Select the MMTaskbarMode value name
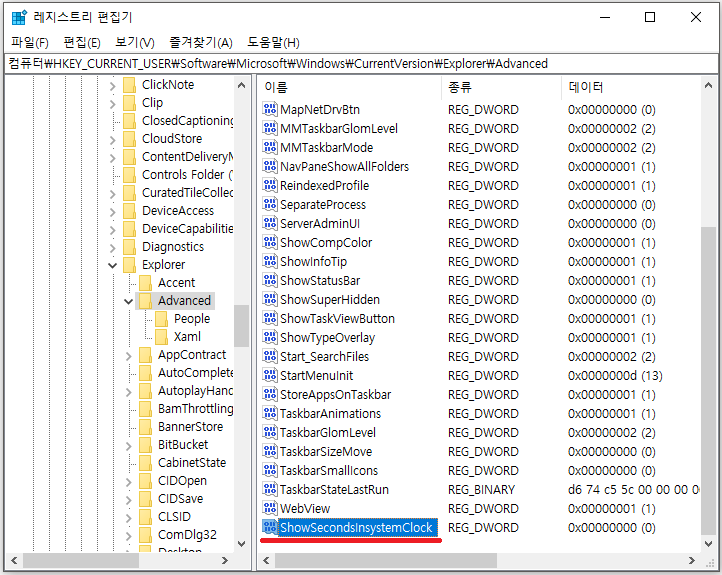The width and height of the screenshot is (722, 575). coord(326,147)
